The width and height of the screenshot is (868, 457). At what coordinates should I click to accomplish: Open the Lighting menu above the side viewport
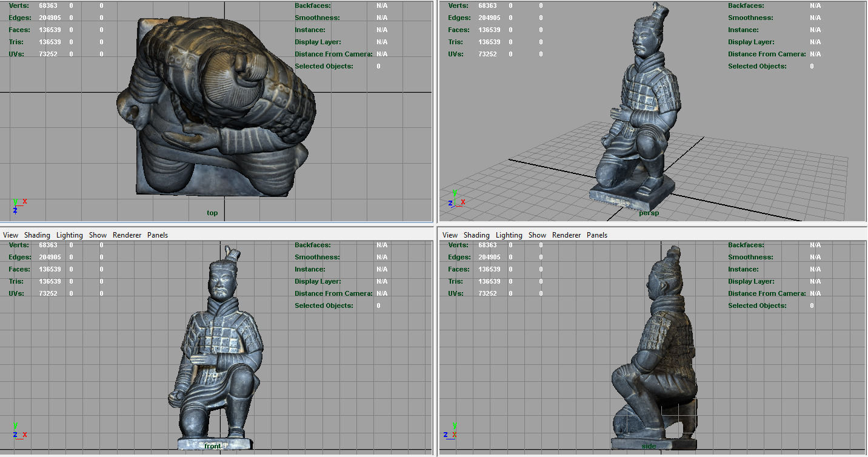[509, 235]
